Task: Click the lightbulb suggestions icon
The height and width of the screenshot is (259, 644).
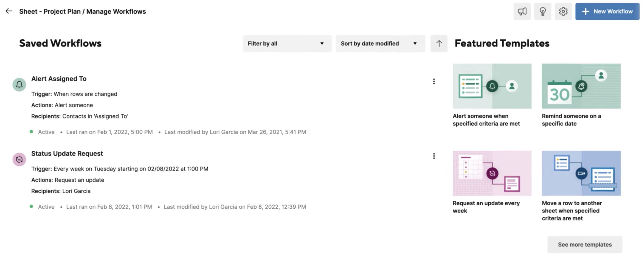Action: (543, 11)
